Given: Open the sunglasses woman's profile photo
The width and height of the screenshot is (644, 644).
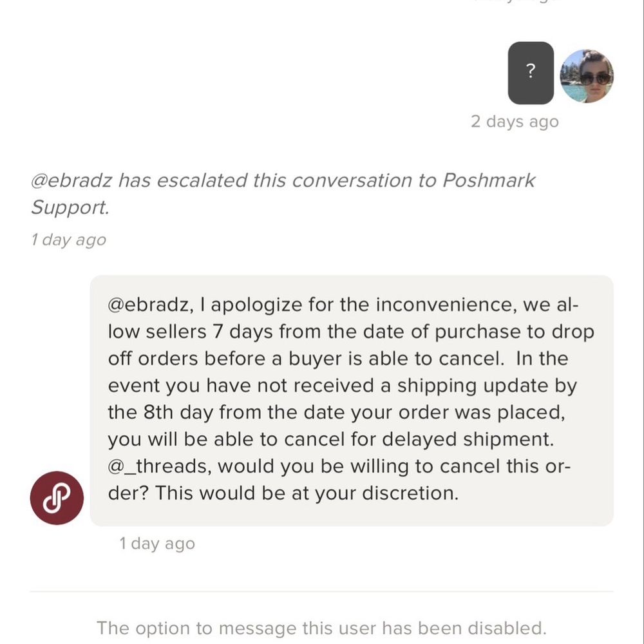Looking at the screenshot, I should pyautogui.click(x=587, y=76).
